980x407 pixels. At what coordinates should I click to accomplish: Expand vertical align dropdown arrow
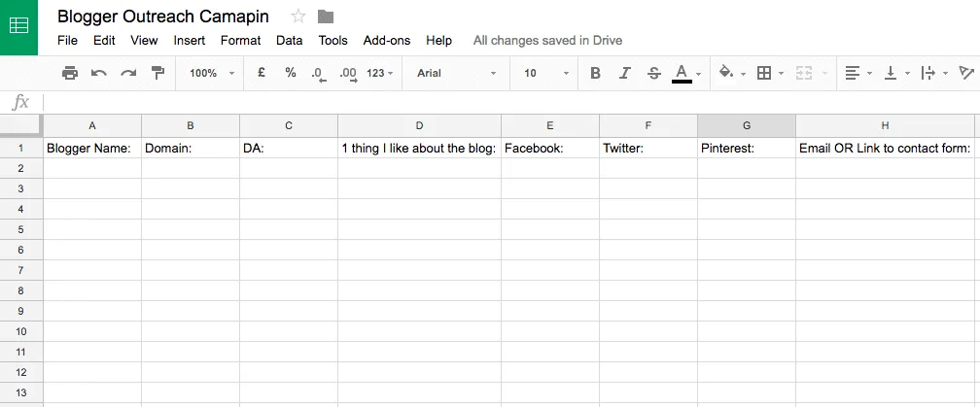pyautogui.click(x=907, y=74)
